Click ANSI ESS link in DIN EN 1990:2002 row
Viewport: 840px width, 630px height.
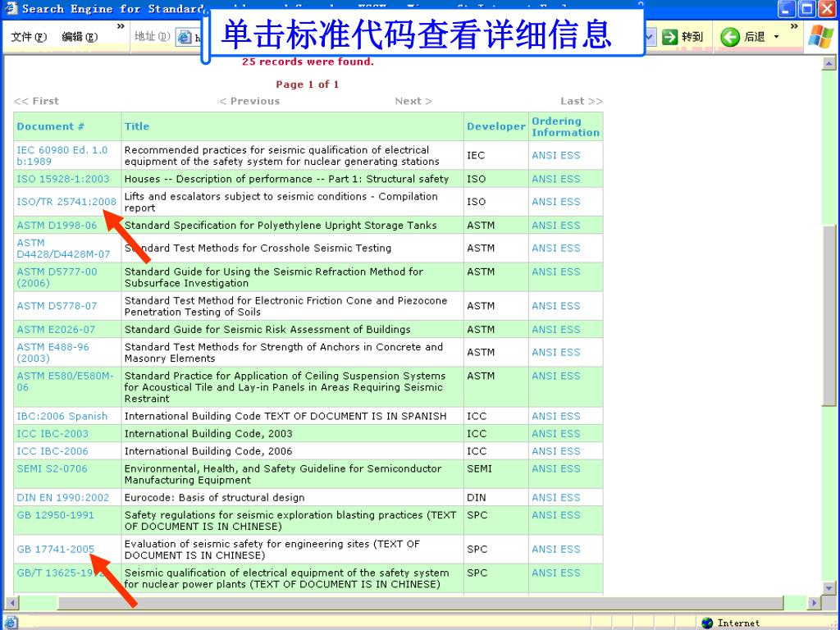point(556,498)
